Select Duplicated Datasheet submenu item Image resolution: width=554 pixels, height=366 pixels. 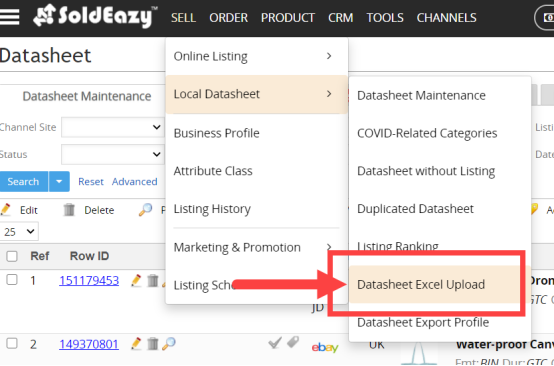[x=440, y=209]
